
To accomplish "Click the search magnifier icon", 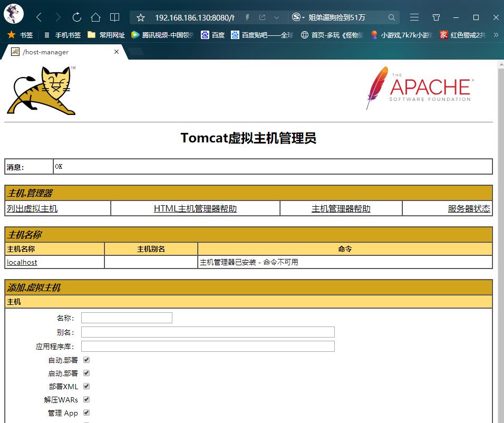I will pyautogui.click(x=391, y=17).
